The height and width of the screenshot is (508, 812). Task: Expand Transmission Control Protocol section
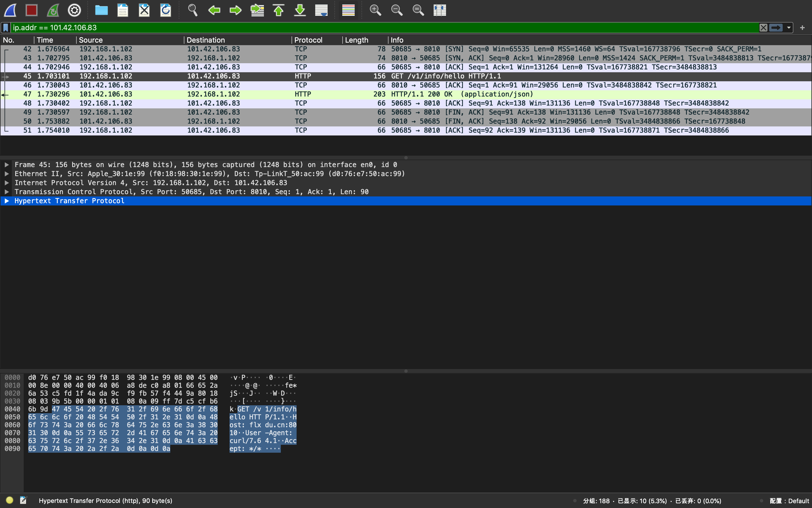(7, 192)
